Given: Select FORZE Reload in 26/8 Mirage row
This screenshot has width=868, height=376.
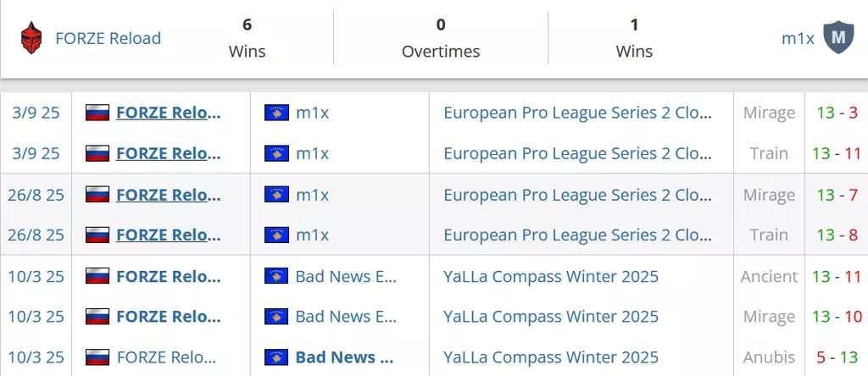Looking at the screenshot, I should pyautogui.click(x=168, y=195).
